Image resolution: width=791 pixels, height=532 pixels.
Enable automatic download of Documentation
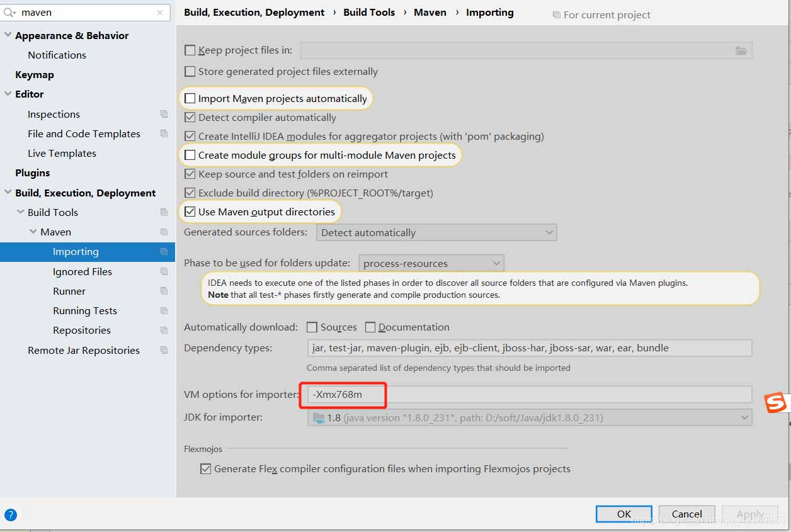[x=370, y=327]
